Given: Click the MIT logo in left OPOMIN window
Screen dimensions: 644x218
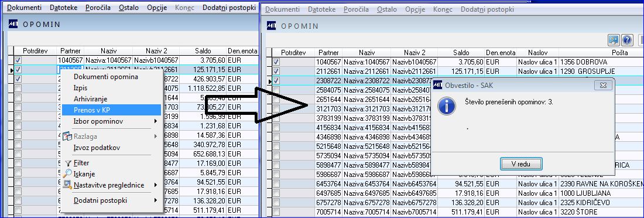Looking at the screenshot, I should [x=13, y=24].
